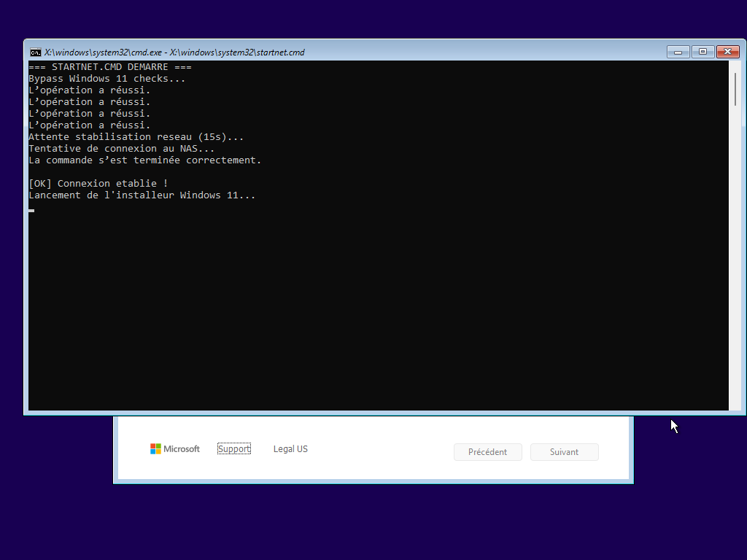Click the "=== STARTNET.CMD DEMARRE ===" line
The image size is (747, 560).
point(109,67)
